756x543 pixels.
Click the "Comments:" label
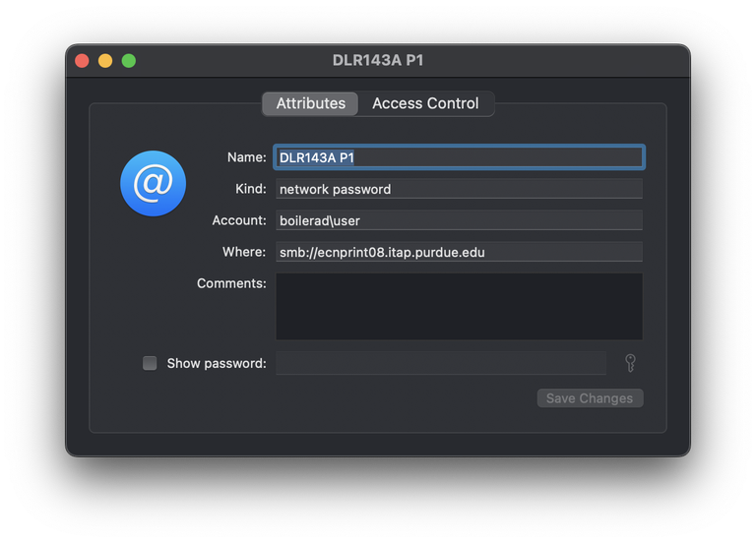pyautogui.click(x=231, y=283)
